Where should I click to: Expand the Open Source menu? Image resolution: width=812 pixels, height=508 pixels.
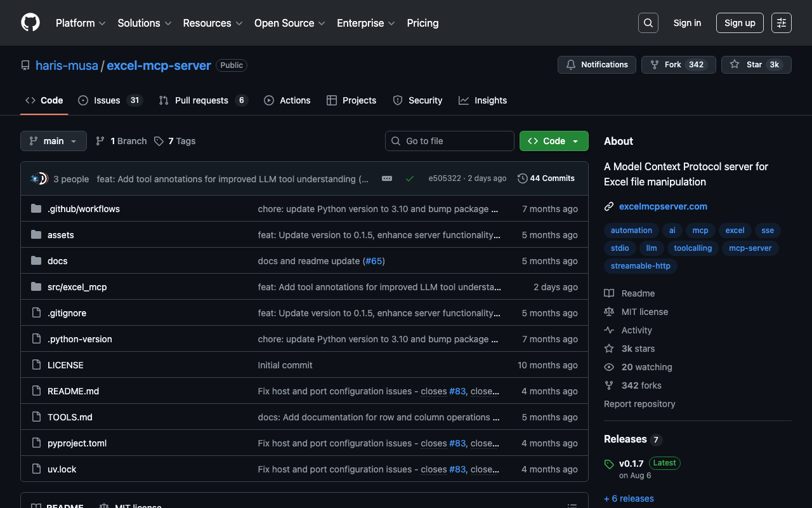[x=289, y=23]
